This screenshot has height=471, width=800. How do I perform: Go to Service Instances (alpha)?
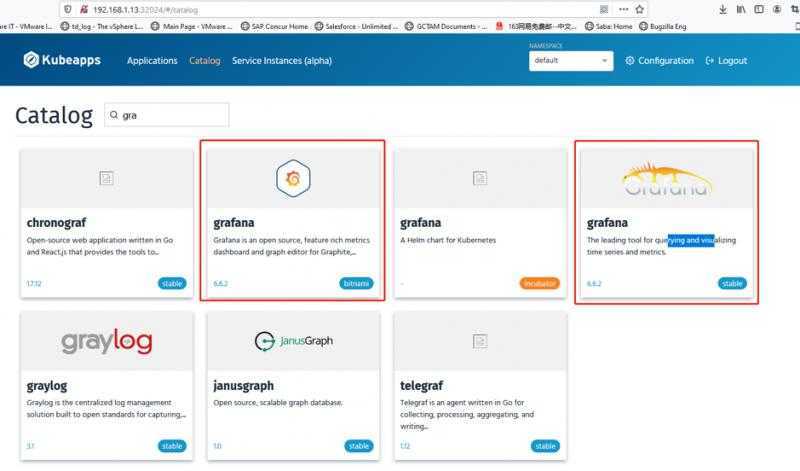[282, 60]
